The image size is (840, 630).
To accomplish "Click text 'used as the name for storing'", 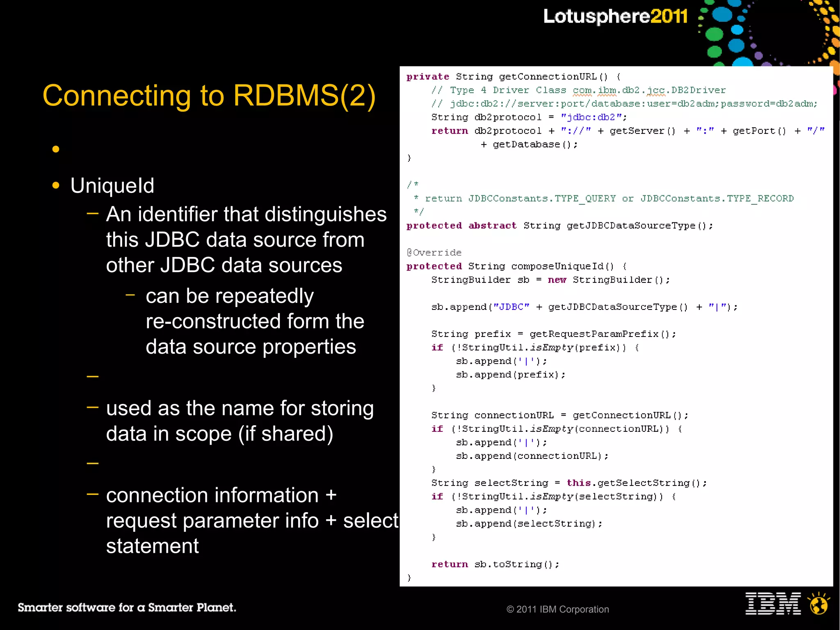I will pos(240,409).
